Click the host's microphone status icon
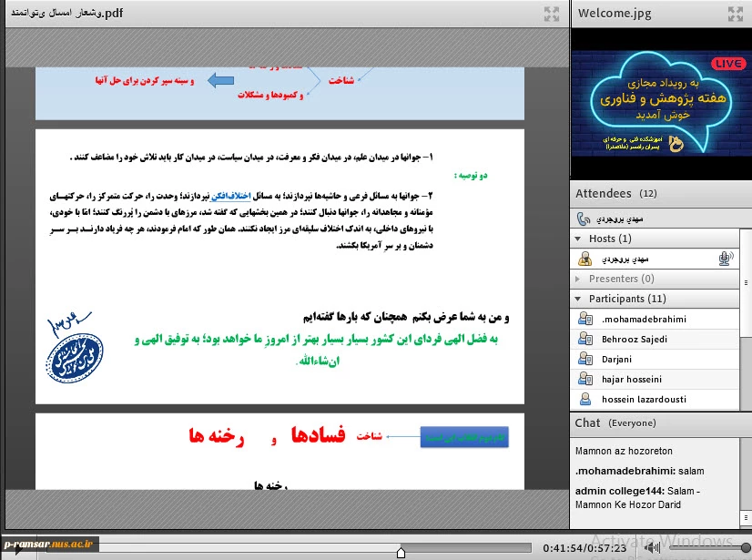Image resolution: width=752 pixels, height=560 pixels. coord(726,259)
